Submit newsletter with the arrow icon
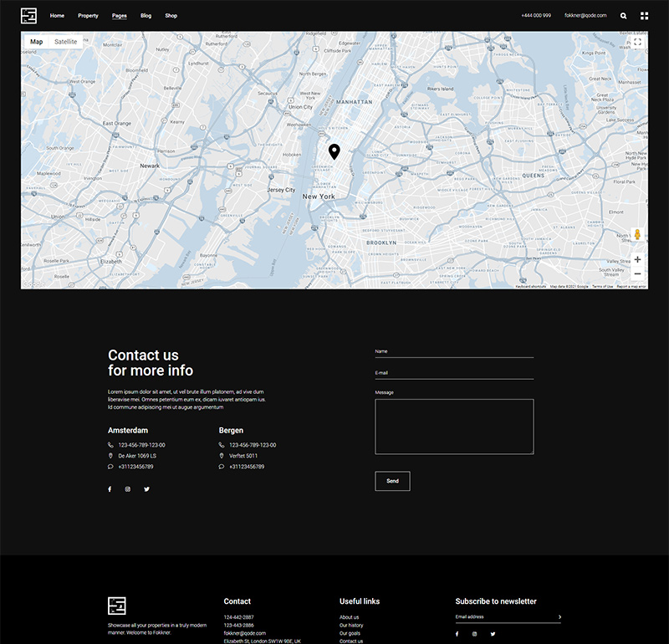The height and width of the screenshot is (644, 669). [559, 617]
